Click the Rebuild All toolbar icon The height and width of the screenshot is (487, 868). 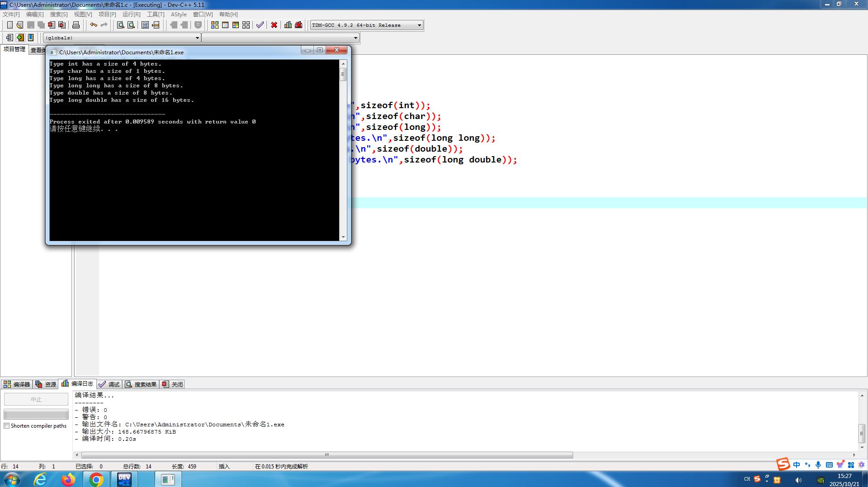(246, 25)
